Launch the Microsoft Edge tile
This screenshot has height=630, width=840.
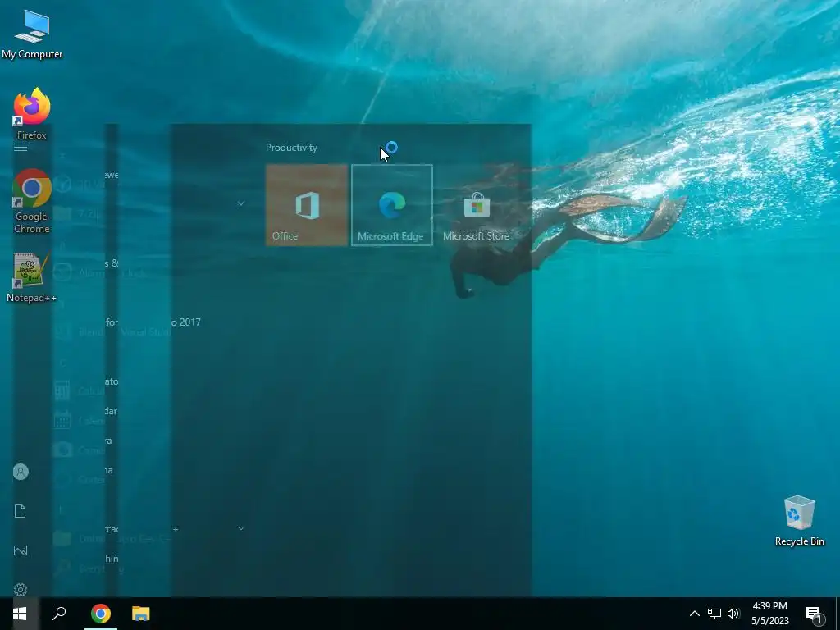point(391,205)
